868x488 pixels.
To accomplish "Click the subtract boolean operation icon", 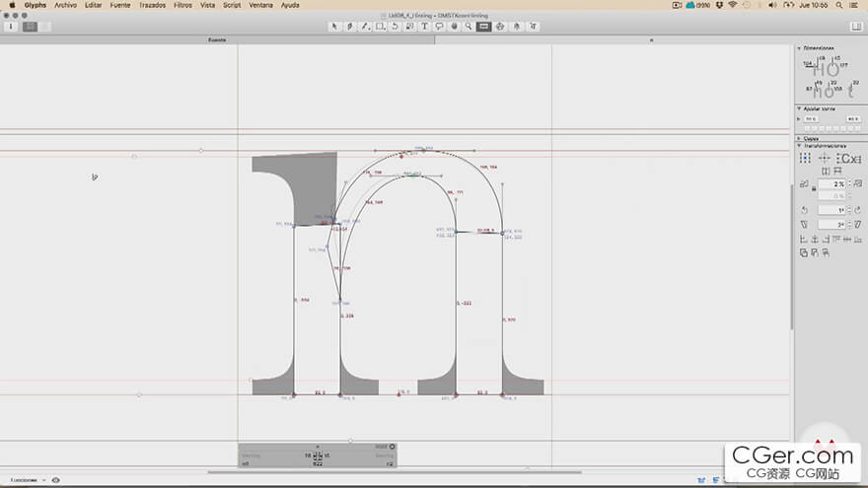I will (x=815, y=252).
